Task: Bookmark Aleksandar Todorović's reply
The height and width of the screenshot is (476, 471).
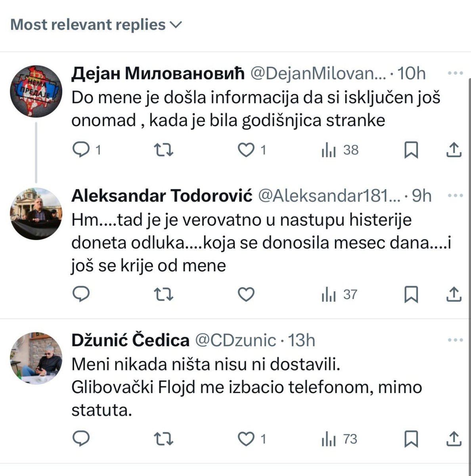Action: [411, 294]
